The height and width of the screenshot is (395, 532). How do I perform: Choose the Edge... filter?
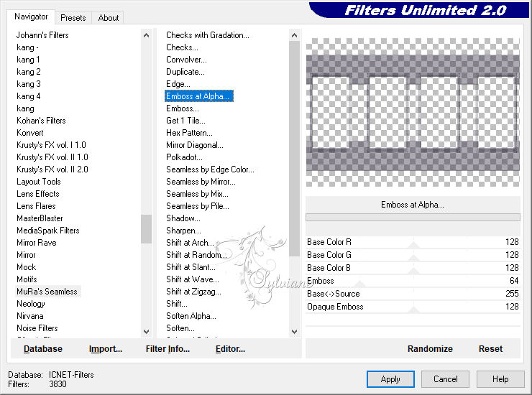178,84
